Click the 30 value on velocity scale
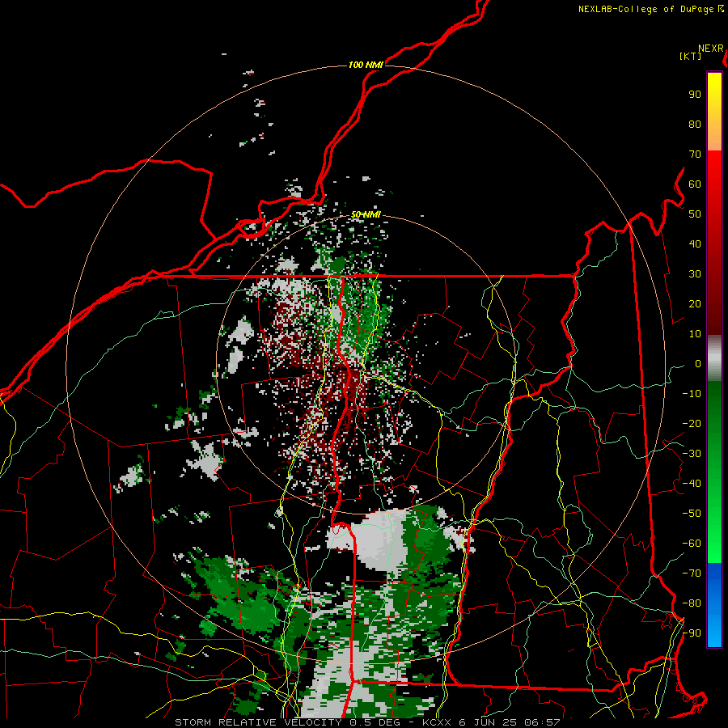The height and width of the screenshot is (728, 728). [x=695, y=274]
